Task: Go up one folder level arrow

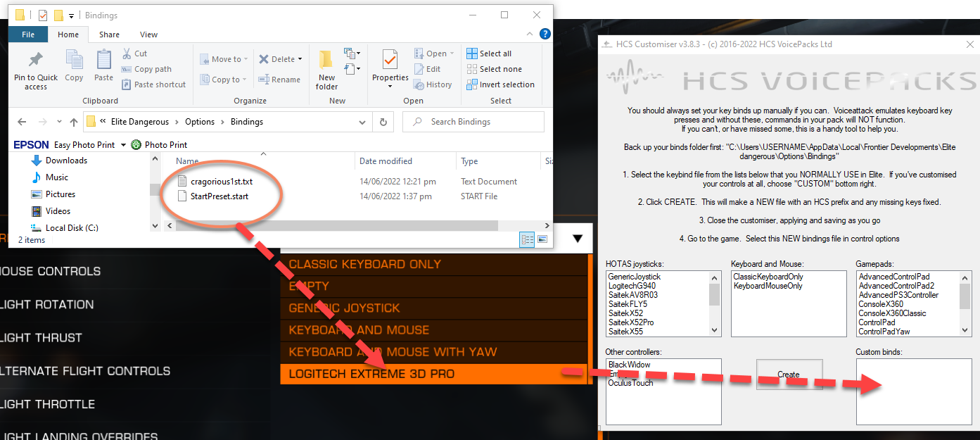Action: click(74, 122)
